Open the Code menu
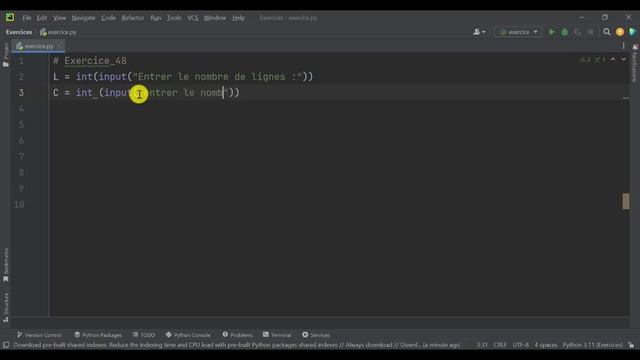 (108, 18)
